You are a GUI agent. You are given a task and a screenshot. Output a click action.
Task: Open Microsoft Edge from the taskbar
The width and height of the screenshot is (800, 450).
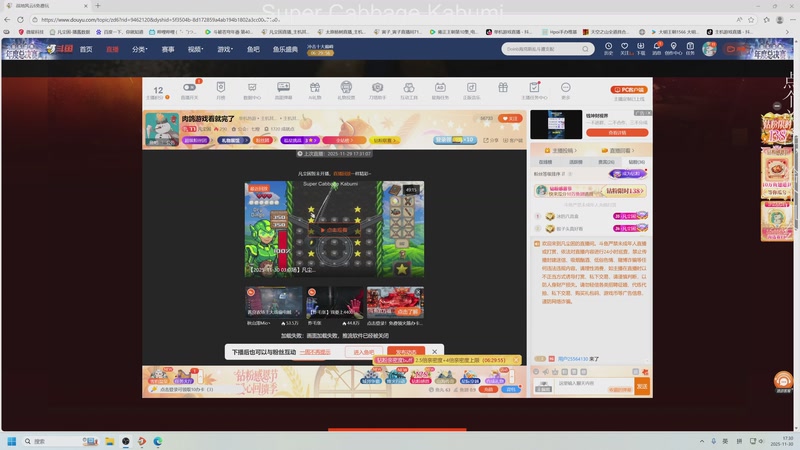[158, 441]
